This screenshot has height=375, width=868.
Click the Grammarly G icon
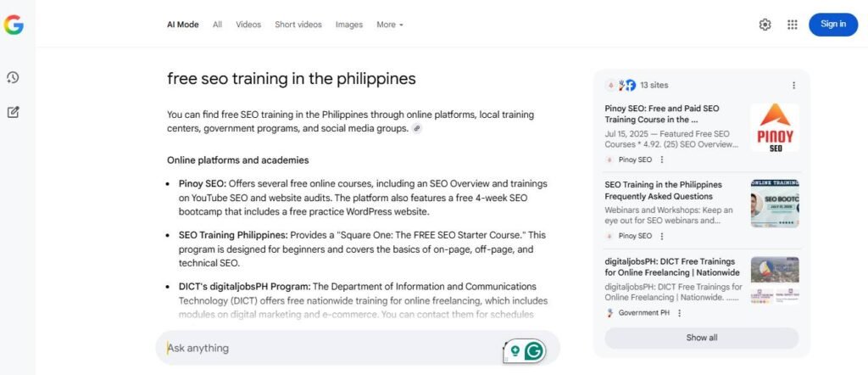[534, 350]
